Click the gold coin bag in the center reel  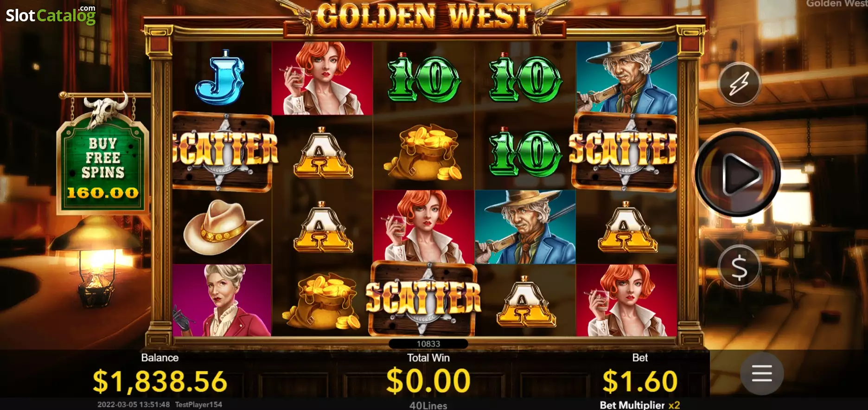coord(424,152)
